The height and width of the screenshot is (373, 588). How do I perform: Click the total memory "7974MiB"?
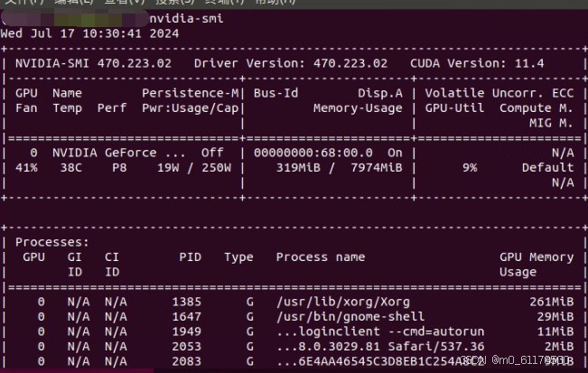pos(376,168)
